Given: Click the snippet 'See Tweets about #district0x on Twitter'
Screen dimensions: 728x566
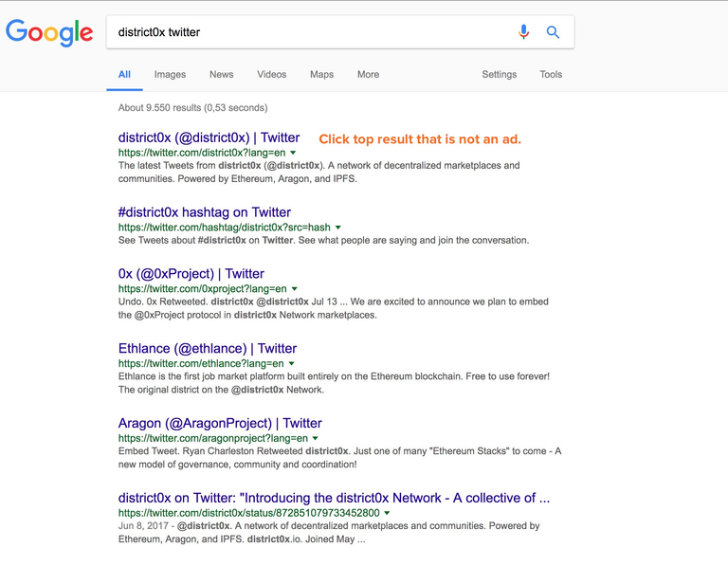Looking at the screenshot, I should (x=323, y=240).
